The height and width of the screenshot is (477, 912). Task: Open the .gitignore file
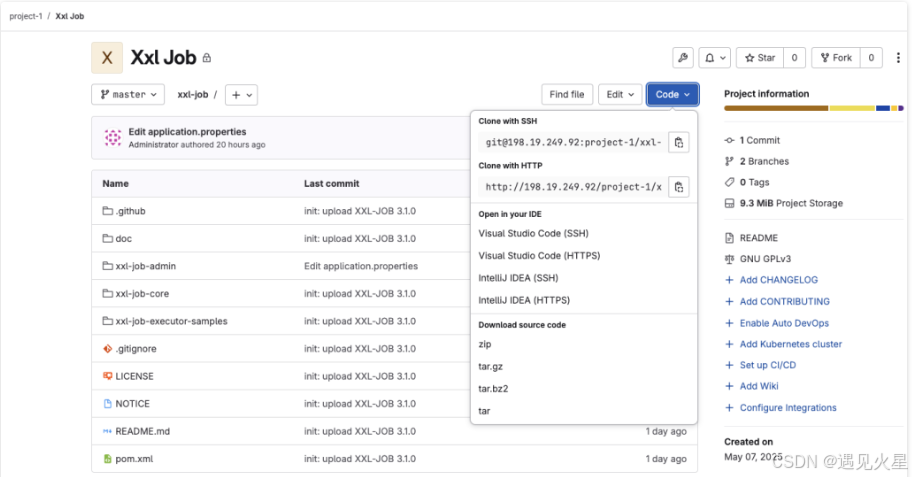136,348
